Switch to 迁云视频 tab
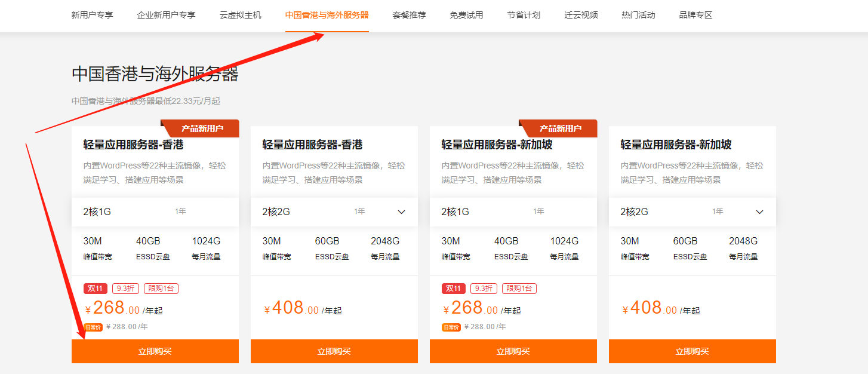 [581, 15]
